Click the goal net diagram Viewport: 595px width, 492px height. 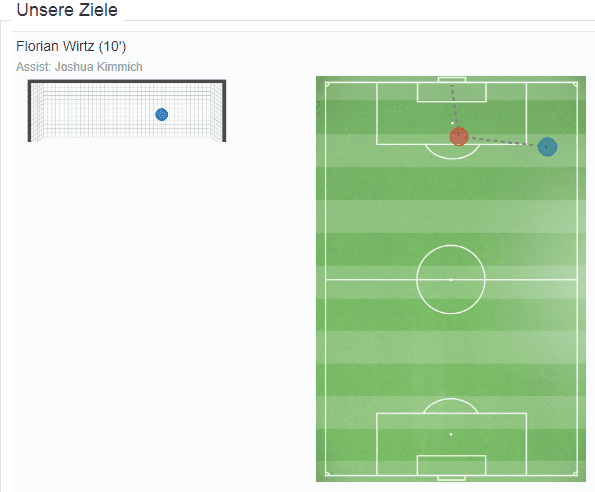pos(127,110)
